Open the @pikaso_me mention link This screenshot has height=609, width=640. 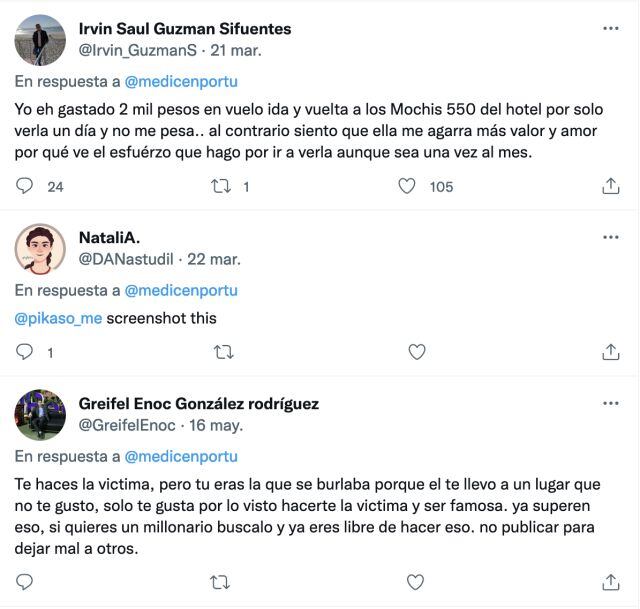point(58,319)
